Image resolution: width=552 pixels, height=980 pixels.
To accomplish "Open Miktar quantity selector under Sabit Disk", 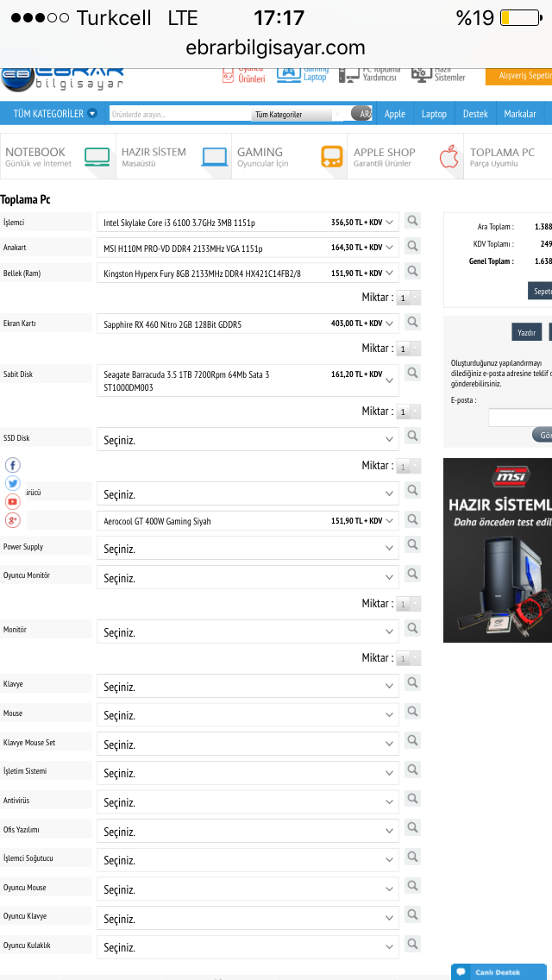I will point(410,411).
